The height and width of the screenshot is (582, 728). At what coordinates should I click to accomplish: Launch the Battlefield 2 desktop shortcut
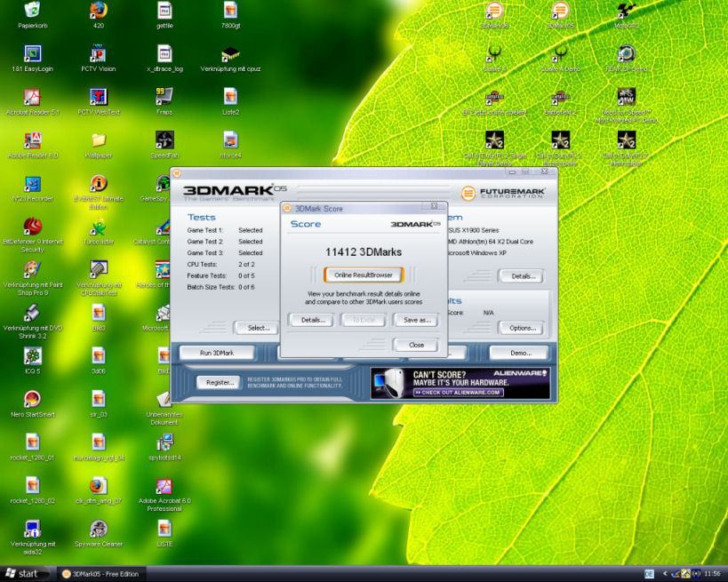pyautogui.click(x=560, y=97)
